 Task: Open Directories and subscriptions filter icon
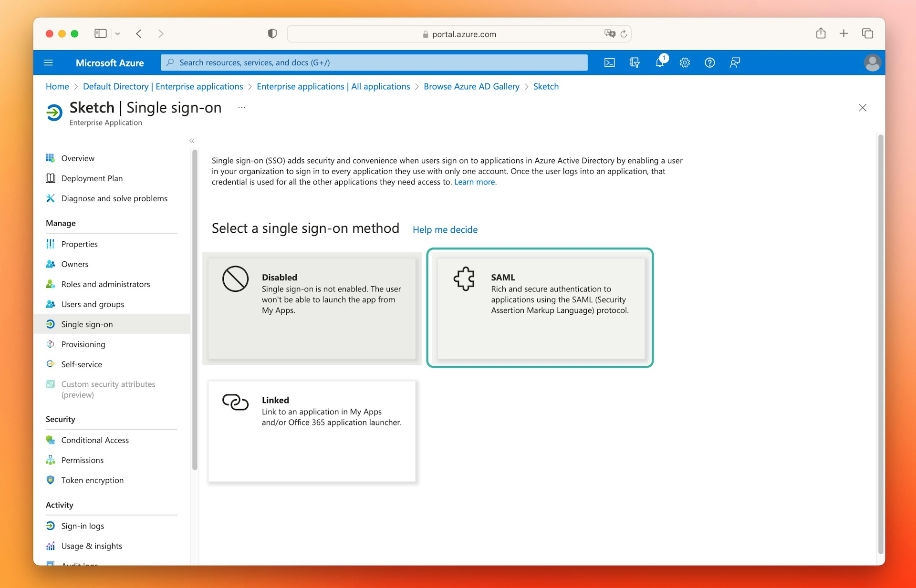click(x=635, y=62)
